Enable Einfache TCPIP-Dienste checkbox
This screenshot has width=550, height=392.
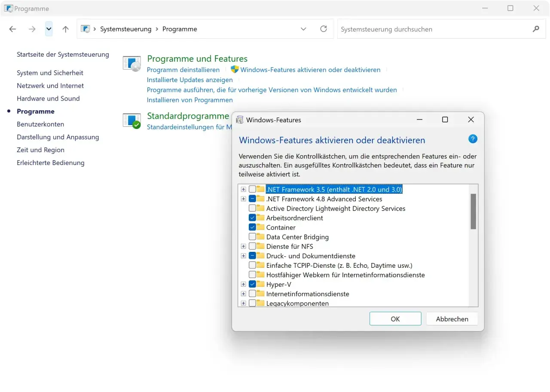pos(252,265)
